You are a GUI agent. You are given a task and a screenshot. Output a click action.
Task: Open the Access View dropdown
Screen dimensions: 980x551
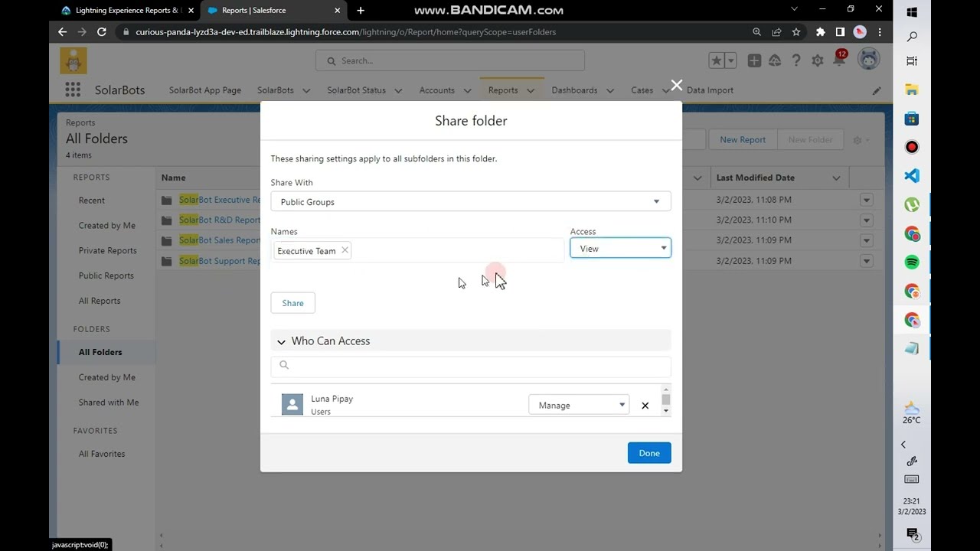(x=620, y=248)
